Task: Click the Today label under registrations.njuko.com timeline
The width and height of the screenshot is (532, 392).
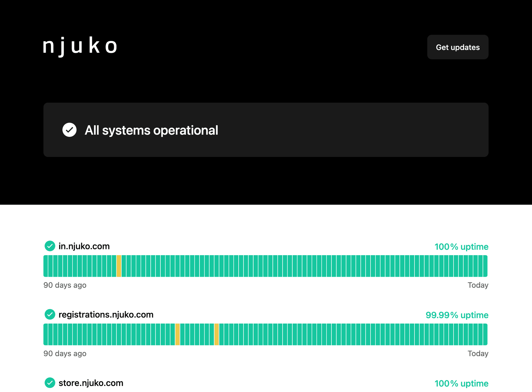Action: tap(478, 353)
